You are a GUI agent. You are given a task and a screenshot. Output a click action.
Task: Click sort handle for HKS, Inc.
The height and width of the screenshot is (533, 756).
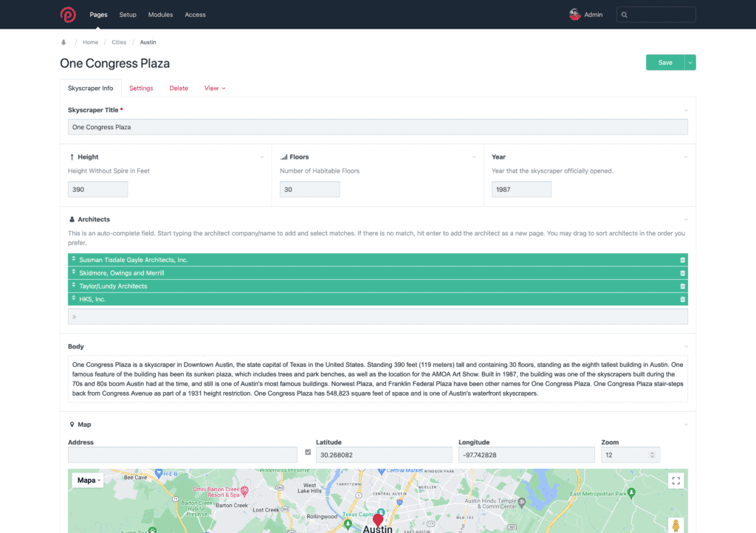[74, 298]
